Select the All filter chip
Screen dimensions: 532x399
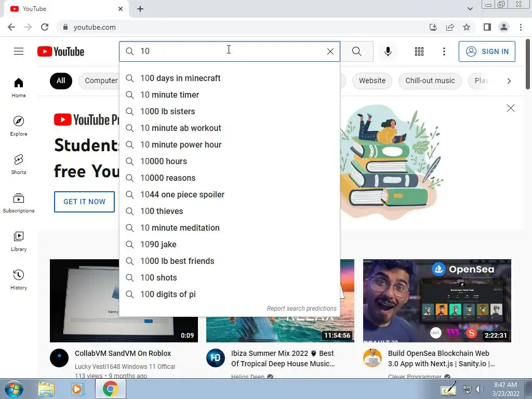[61, 81]
